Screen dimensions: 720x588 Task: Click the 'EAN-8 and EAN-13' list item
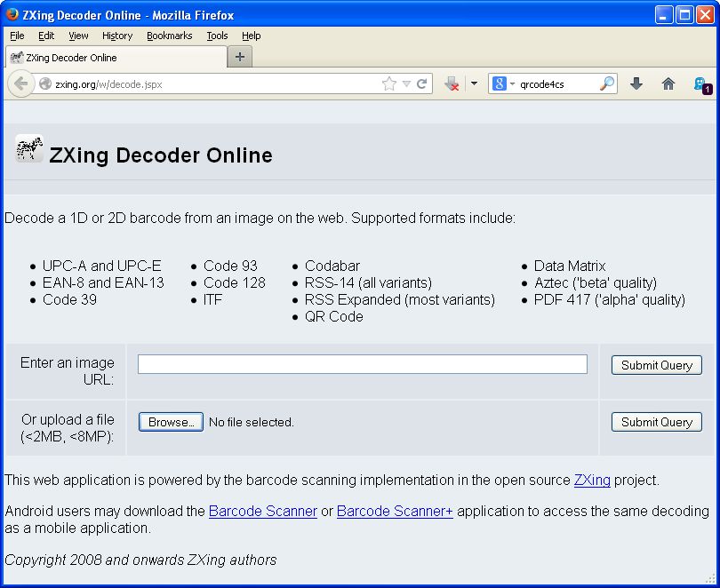click(103, 282)
